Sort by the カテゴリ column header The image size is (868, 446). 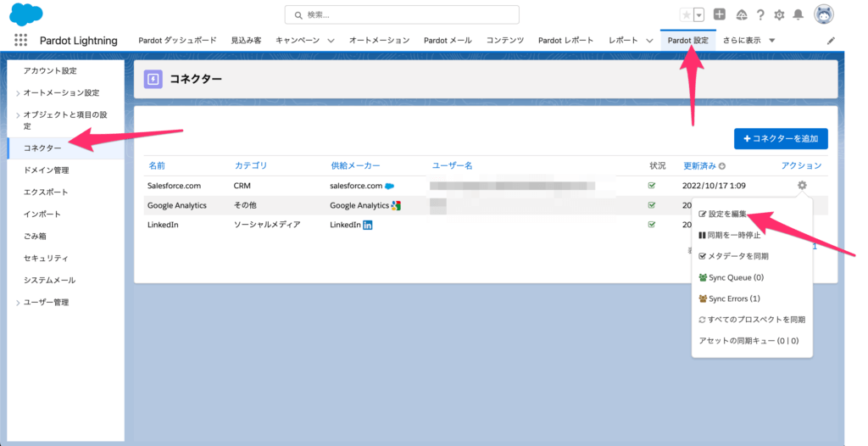point(251,165)
